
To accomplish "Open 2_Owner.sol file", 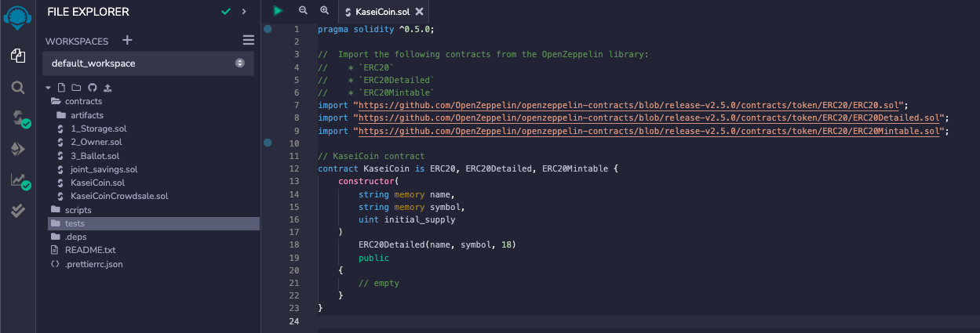I will coord(89,142).
